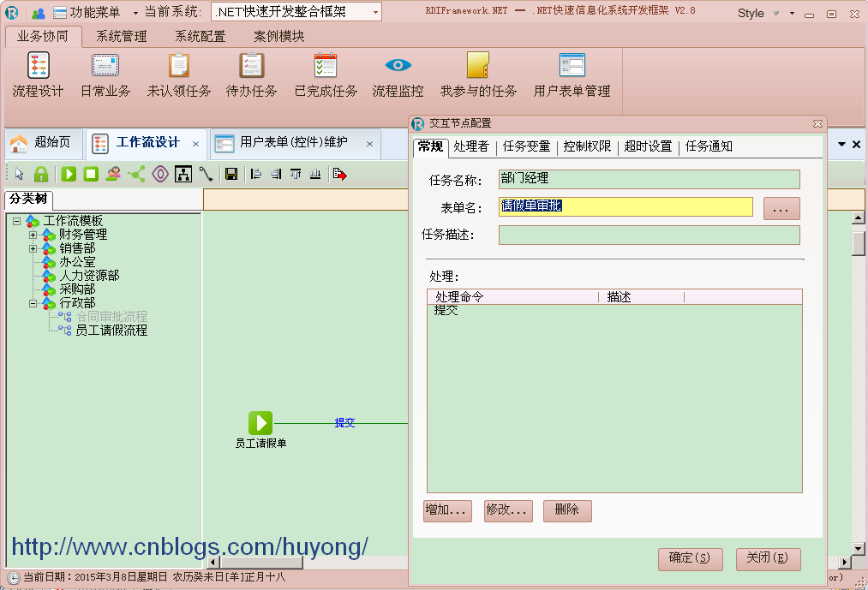Toggle the lock icon in designer toolbar
The height and width of the screenshot is (590, 868).
click(41, 175)
